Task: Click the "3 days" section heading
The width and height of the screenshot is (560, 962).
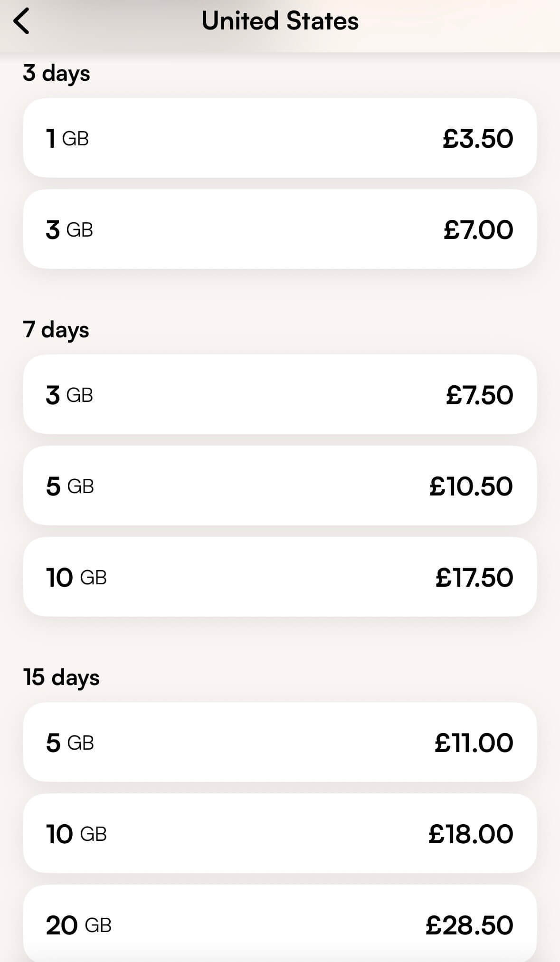Action: (x=57, y=74)
